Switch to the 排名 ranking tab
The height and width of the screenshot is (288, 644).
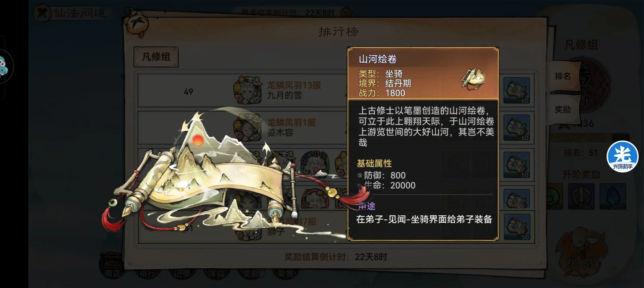click(x=562, y=76)
